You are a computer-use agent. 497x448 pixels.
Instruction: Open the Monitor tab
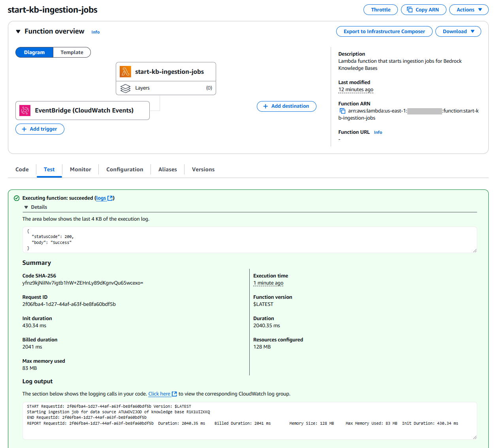point(81,169)
